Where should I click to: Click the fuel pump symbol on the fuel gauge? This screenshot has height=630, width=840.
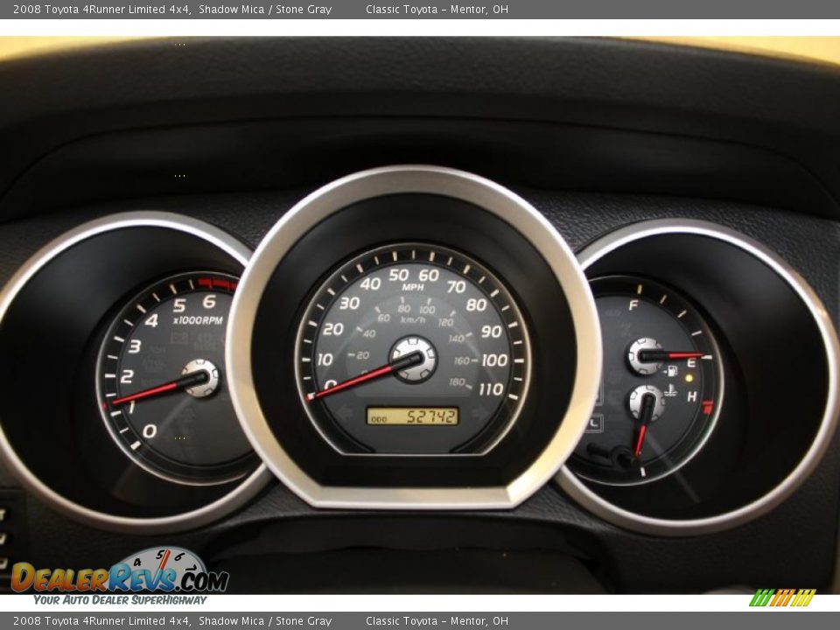pyautogui.click(x=672, y=371)
